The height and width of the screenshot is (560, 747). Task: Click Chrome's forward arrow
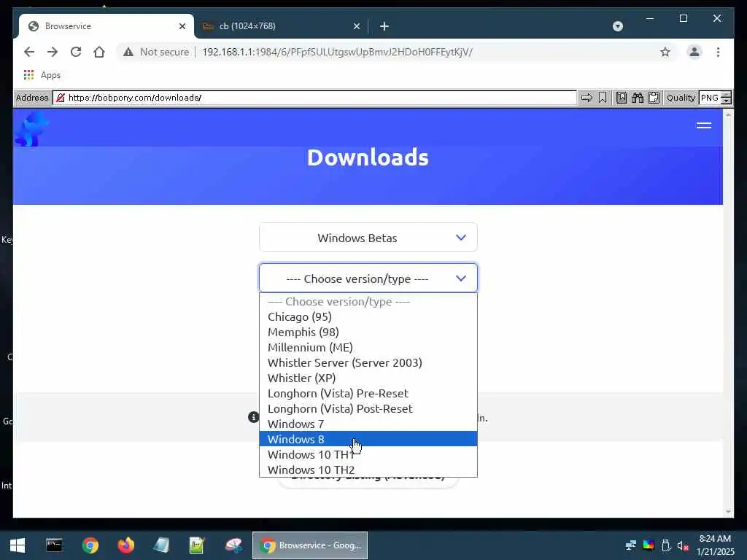click(53, 52)
